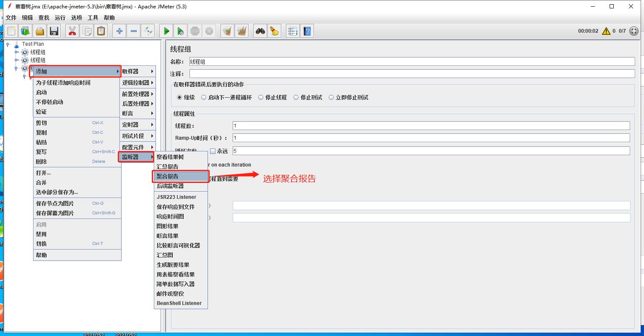The width and height of the screenshot is (644, 336).
Task: Clear results with single broom icon
Action: click(x=228, y=31)
